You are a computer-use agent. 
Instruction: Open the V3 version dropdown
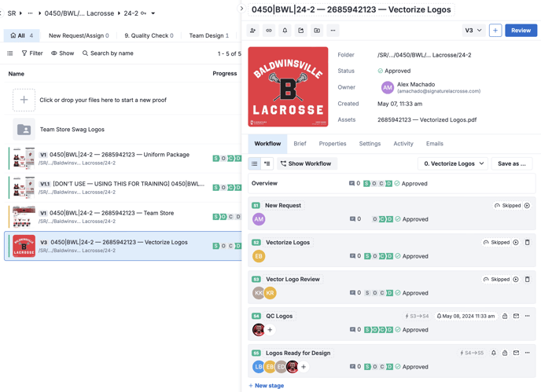[473, 31]
